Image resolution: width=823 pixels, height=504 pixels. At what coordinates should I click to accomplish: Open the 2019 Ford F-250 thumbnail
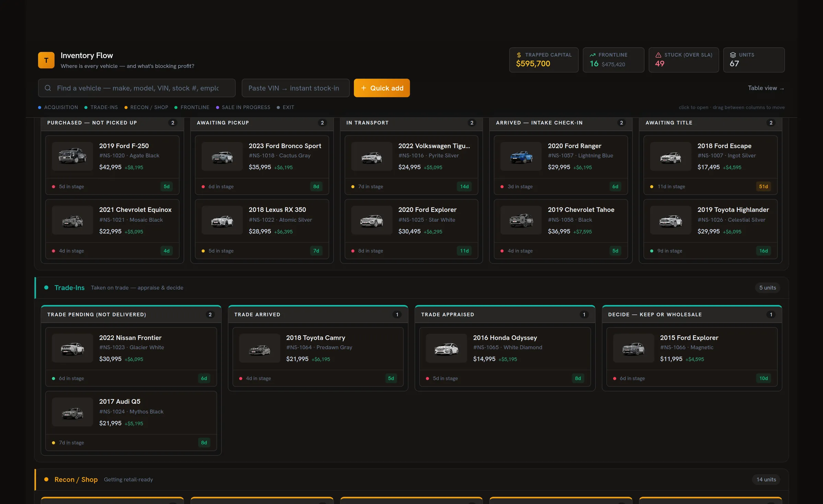tap(72, 156)
